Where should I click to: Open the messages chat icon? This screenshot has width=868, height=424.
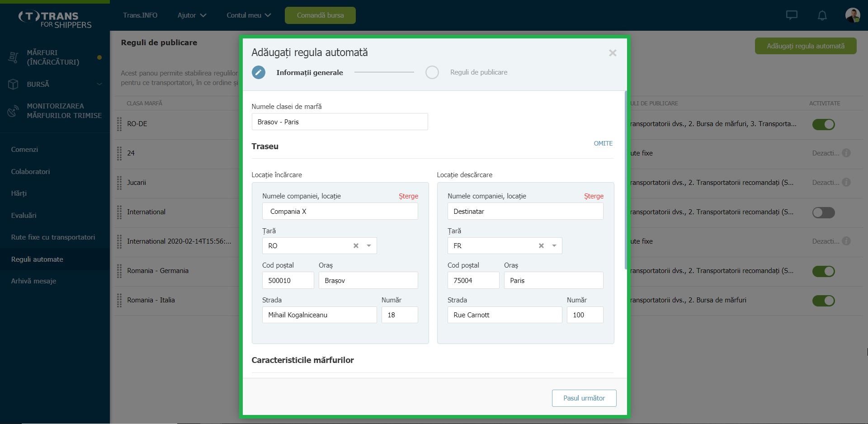point(792,15)
